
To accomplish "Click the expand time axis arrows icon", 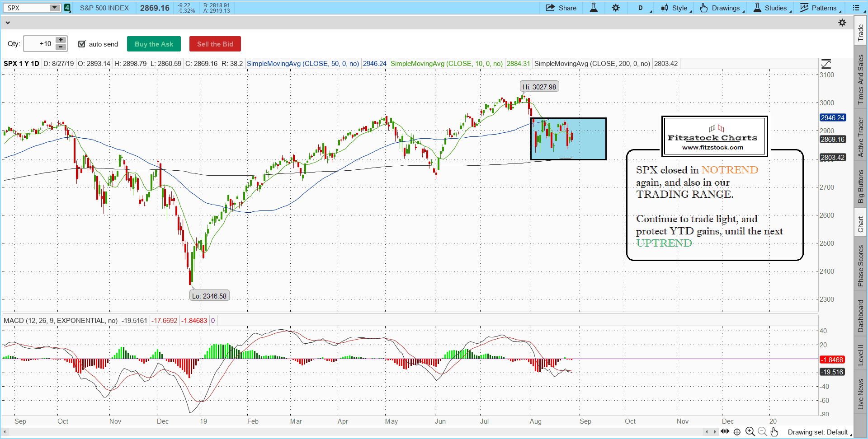I will pos(725,431).
